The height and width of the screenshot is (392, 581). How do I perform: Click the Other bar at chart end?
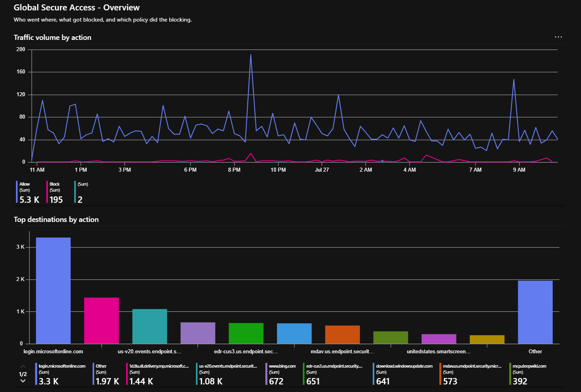click(x=535, y=312)
